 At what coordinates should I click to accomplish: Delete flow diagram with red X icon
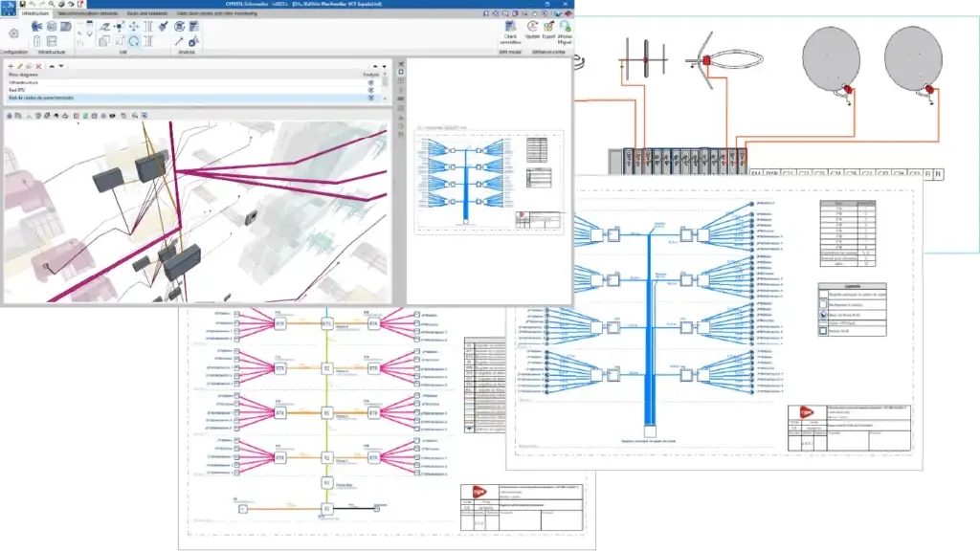tap(37, 66)
